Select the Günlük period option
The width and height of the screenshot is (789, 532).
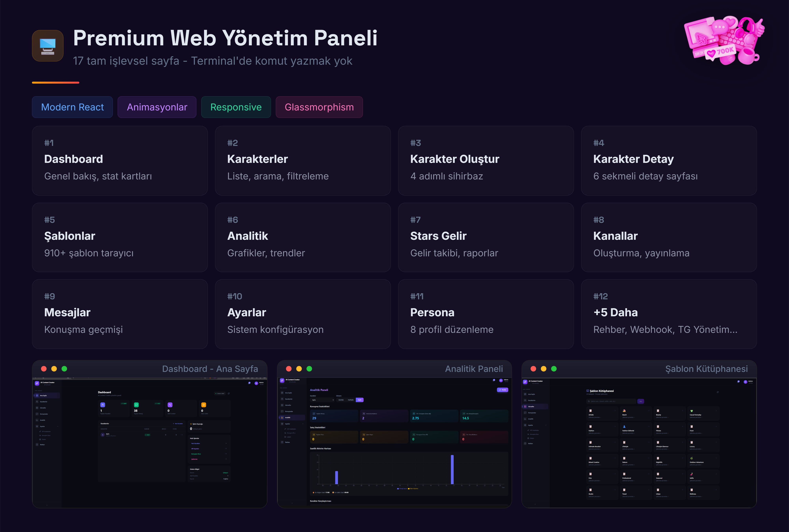pyautogui.click(x=341, y=400)
